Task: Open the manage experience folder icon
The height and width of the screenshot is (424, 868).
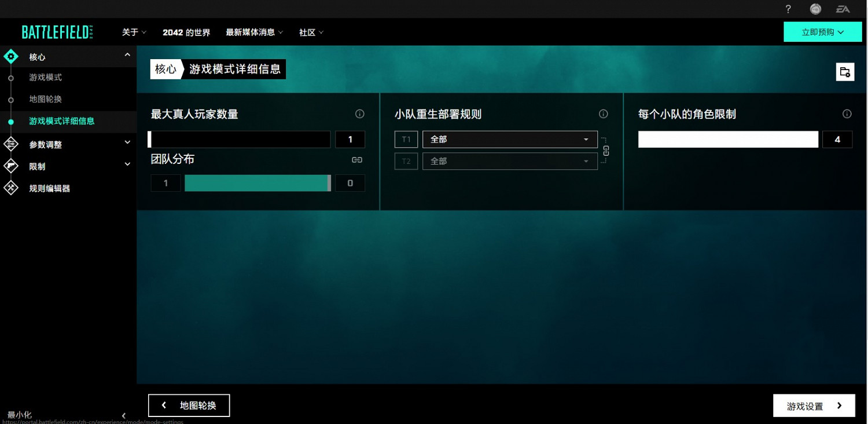Action: 845,71
